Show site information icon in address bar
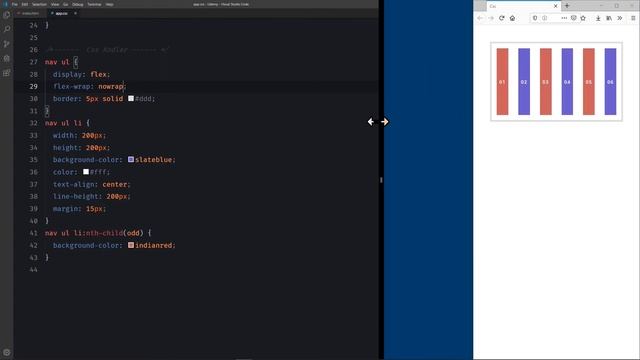640x360 pixels. [544, 18]
